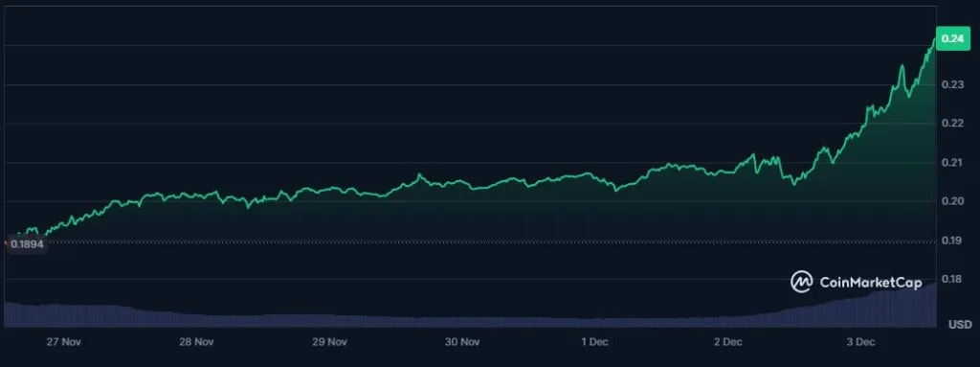Select the 3 Dec date label
This screenshot has width=980, height=367.
point(860,342)
